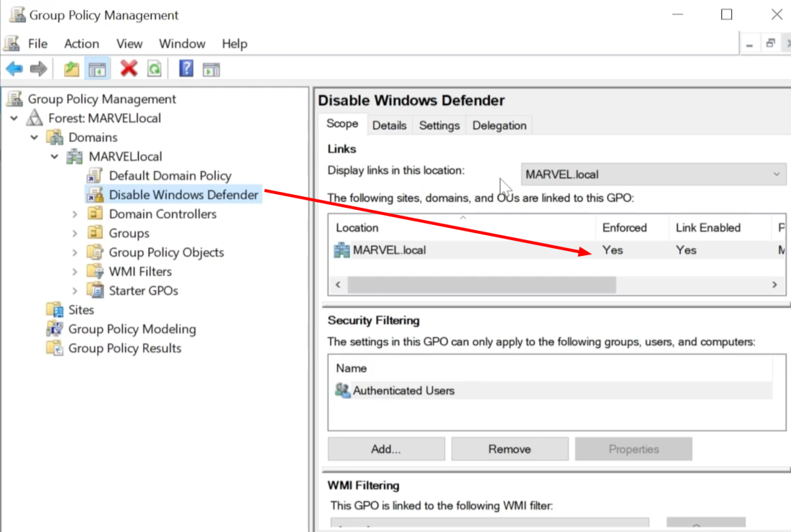791x532 pixels.
Task: Open the Action menu
Action: pyautogui.click(x=81, y=44)
